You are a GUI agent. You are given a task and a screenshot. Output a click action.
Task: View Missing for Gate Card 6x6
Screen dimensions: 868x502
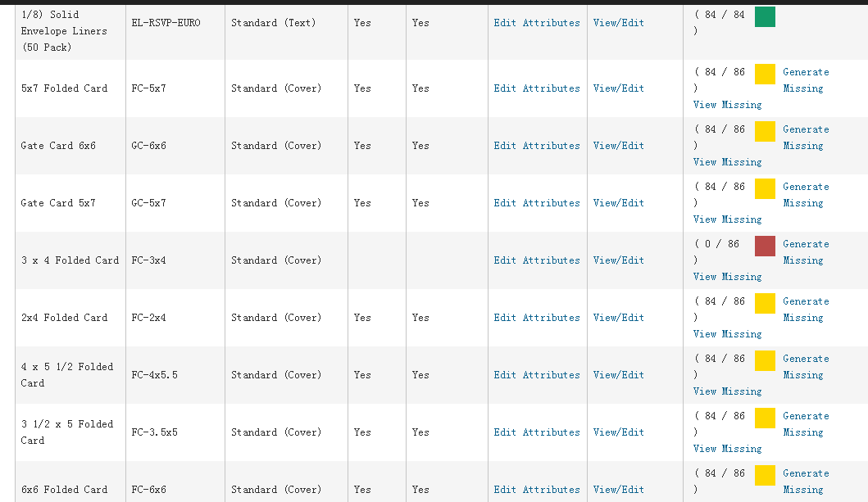727,162
